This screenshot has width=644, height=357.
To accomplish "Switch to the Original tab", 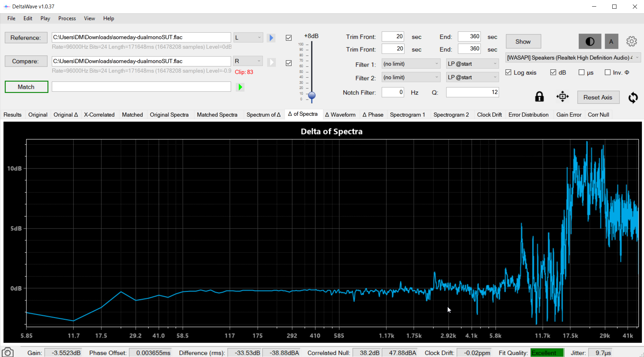I will (x=38, y=115).
